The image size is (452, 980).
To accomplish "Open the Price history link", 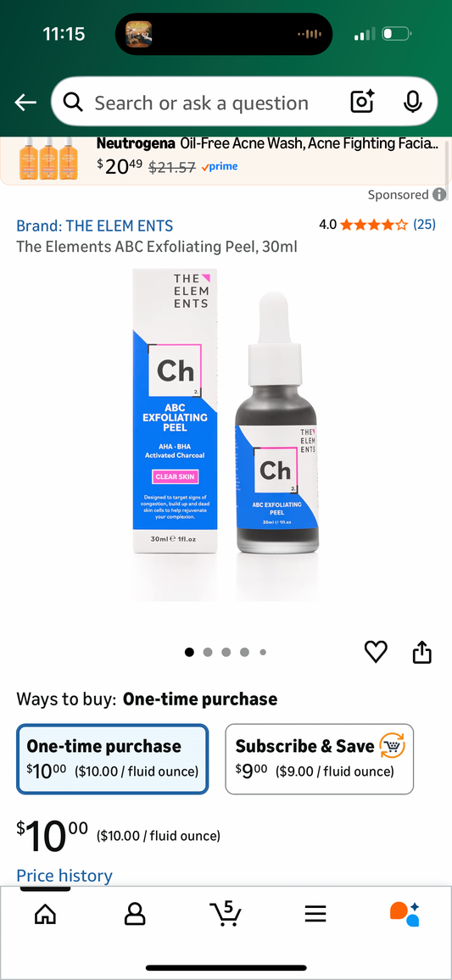I will click(x=64, y=876).
